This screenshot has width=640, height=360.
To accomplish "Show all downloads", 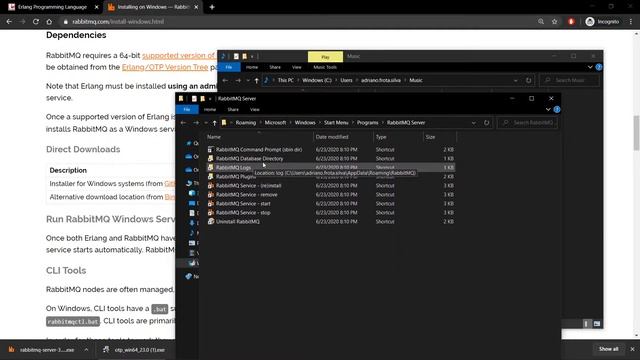I will [609, 349].
